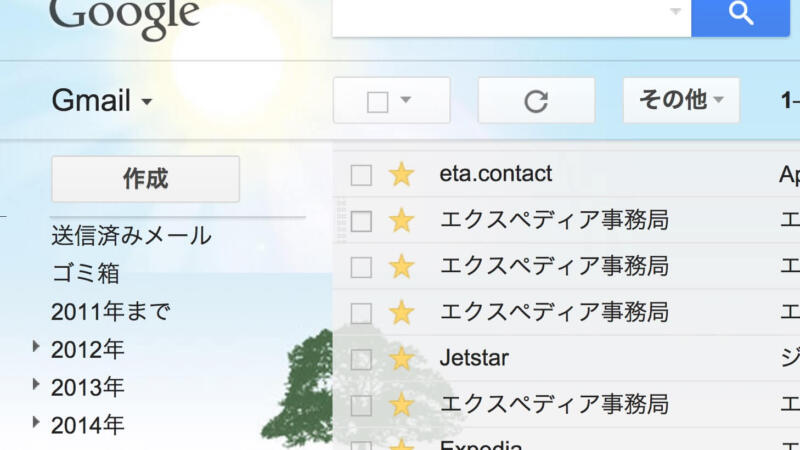The height and width of the screenshot is (450, 800).
Task: Refresh the inbox with the reload icon
Action: pyautogui.click(x=536, y=101)
